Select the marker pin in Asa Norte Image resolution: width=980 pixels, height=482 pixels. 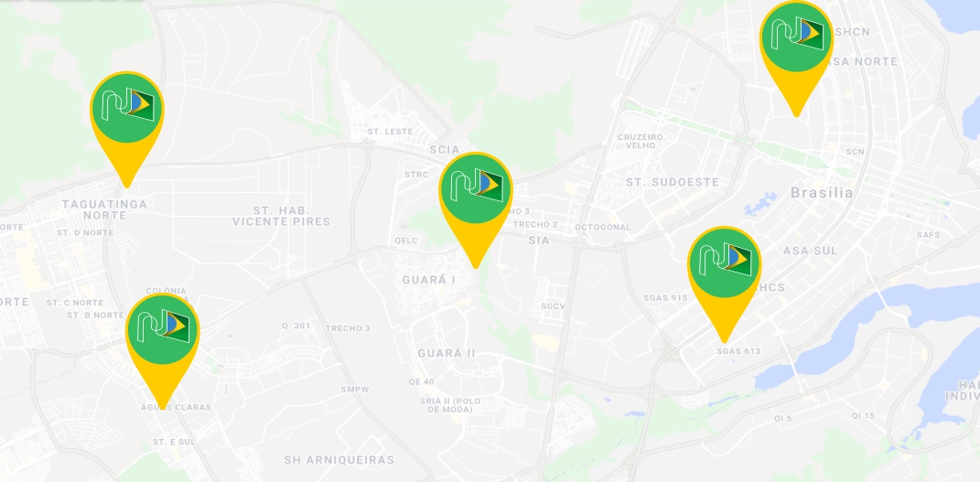click(x=796, y=58)
